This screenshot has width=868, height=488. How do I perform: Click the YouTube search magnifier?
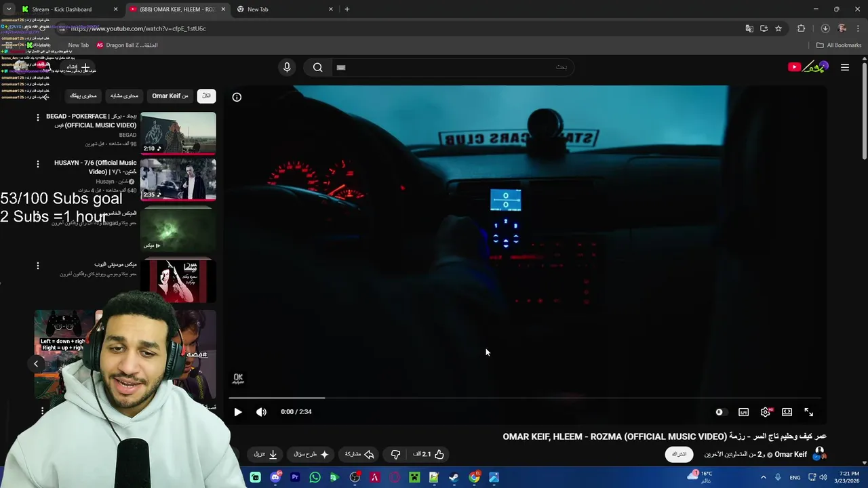coord(317,67)
